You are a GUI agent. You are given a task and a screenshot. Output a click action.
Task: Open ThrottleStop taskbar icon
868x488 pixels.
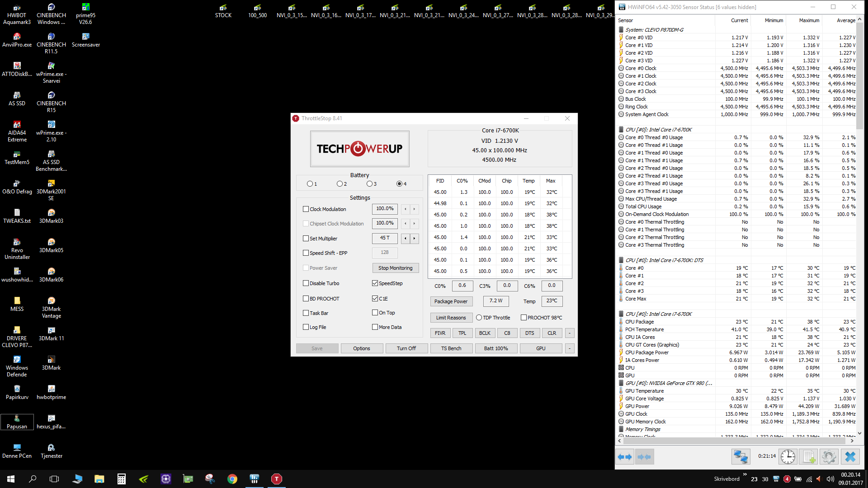pos(276,479)
